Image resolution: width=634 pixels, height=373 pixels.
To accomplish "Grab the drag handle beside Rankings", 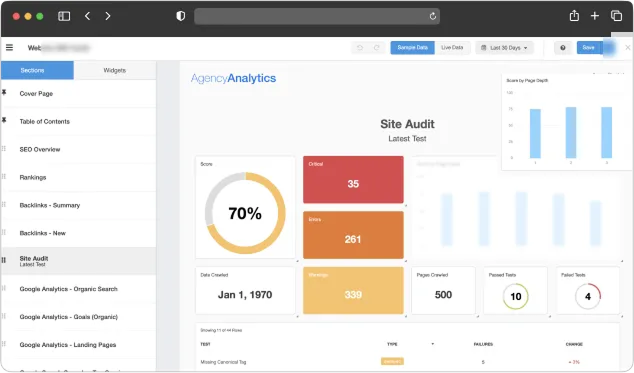I will (x=4, y=177).
